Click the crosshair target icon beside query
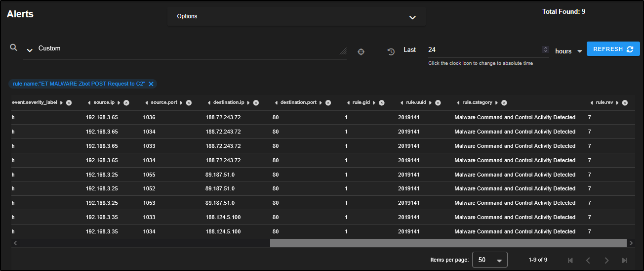This screenshot has height=271, width=644. [361, 51]
